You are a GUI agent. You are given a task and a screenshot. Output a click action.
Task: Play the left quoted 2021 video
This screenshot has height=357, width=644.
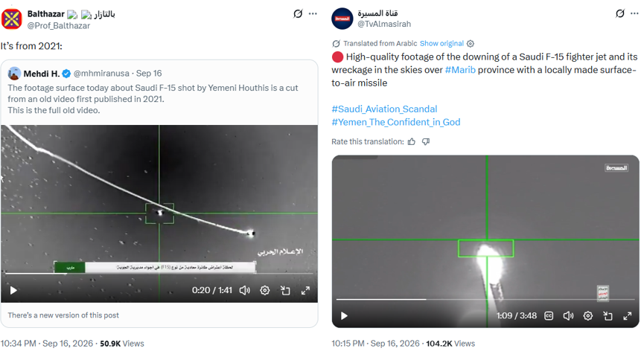click(x=13, y=291)
